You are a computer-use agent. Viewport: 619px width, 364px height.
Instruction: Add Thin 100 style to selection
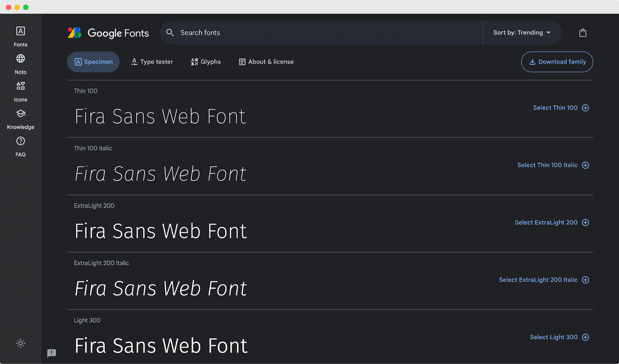561,108
